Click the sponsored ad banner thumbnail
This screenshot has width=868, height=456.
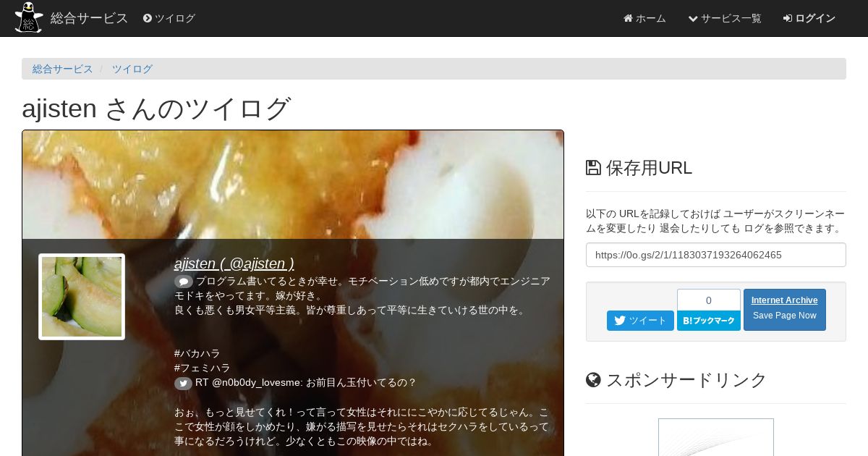(x=716, y=437)
